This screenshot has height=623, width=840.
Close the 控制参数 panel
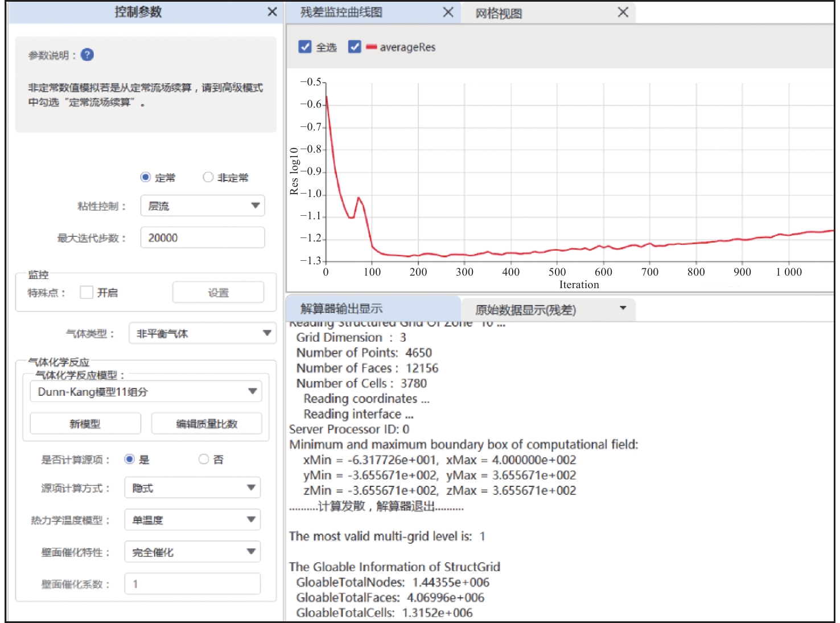pos(272,12)
